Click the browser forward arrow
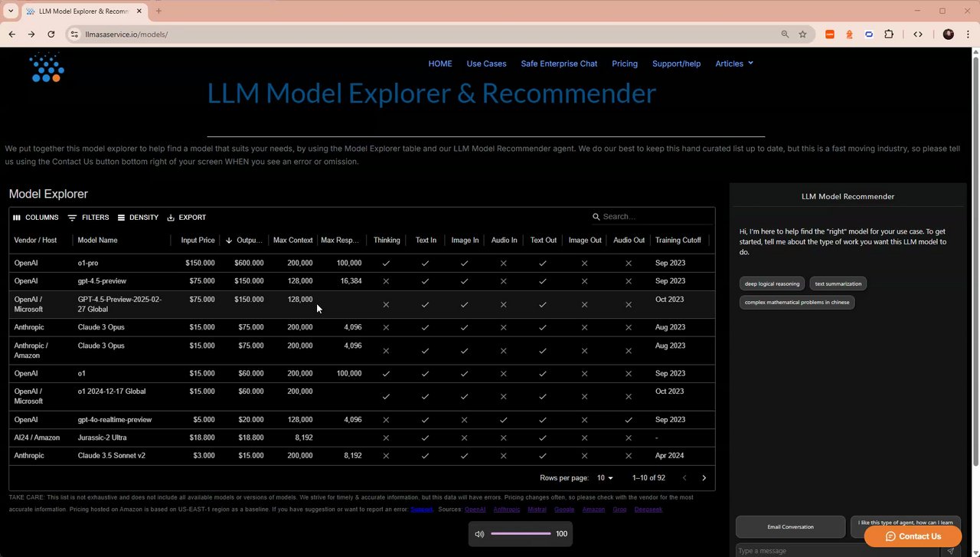The image size is (980, 557). tap(31, 34)
